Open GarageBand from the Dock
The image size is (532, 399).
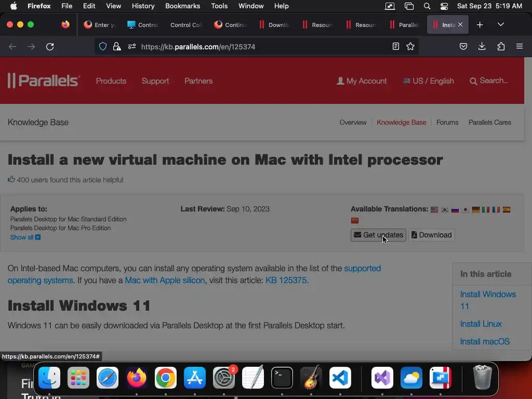311,377
